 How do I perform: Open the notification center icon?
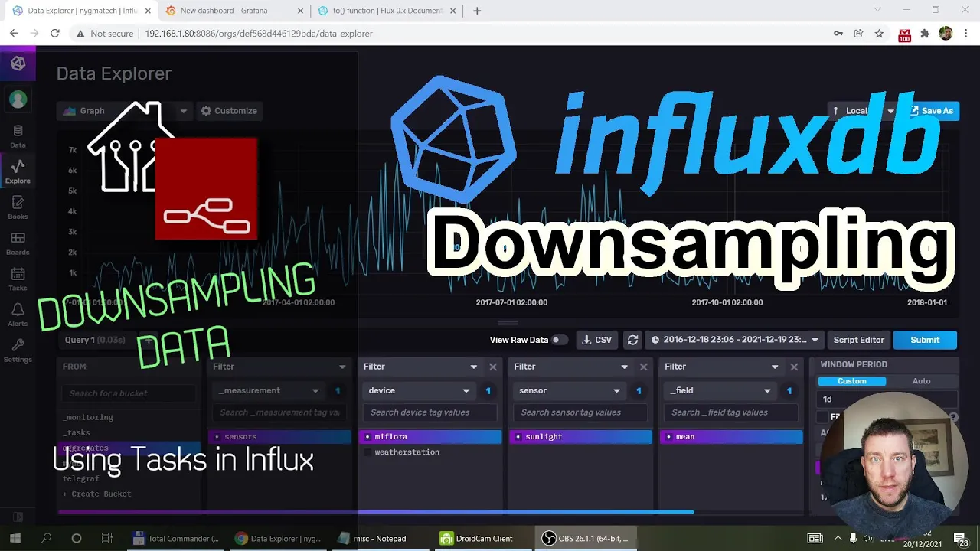click(x=962, y=538)
